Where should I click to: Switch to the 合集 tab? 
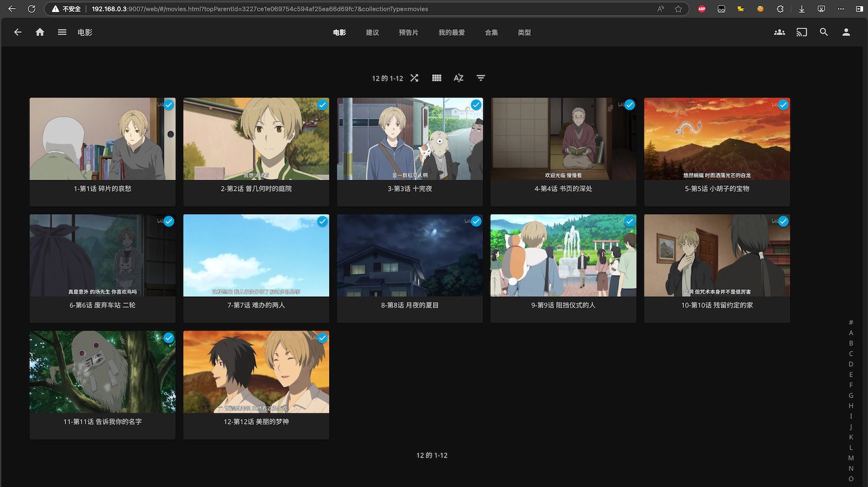tap(492, 32)
